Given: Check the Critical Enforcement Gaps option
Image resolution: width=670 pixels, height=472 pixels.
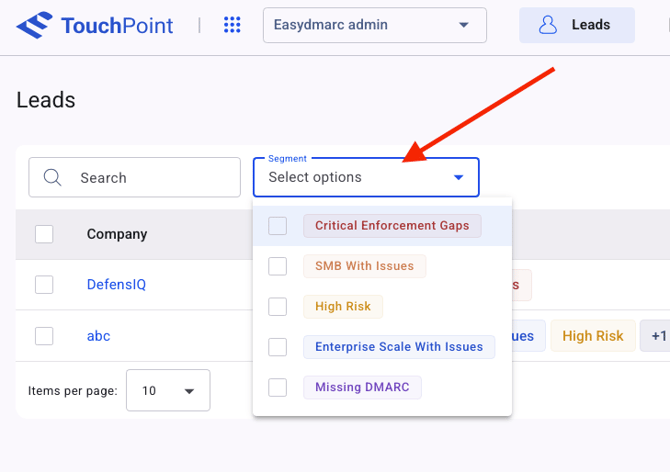Looking at the screenshot, I should tap(278, 226).
